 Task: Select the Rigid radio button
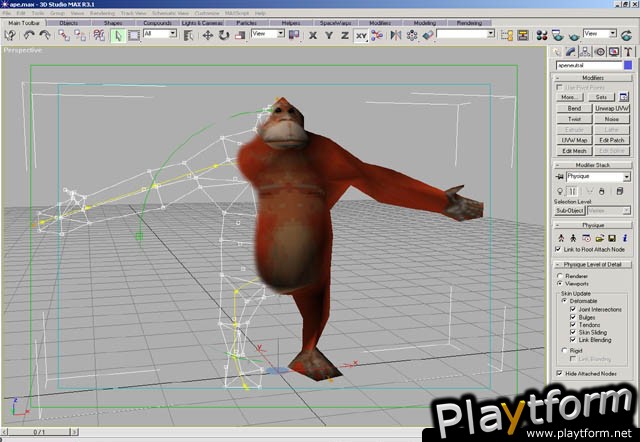(564, 350)
